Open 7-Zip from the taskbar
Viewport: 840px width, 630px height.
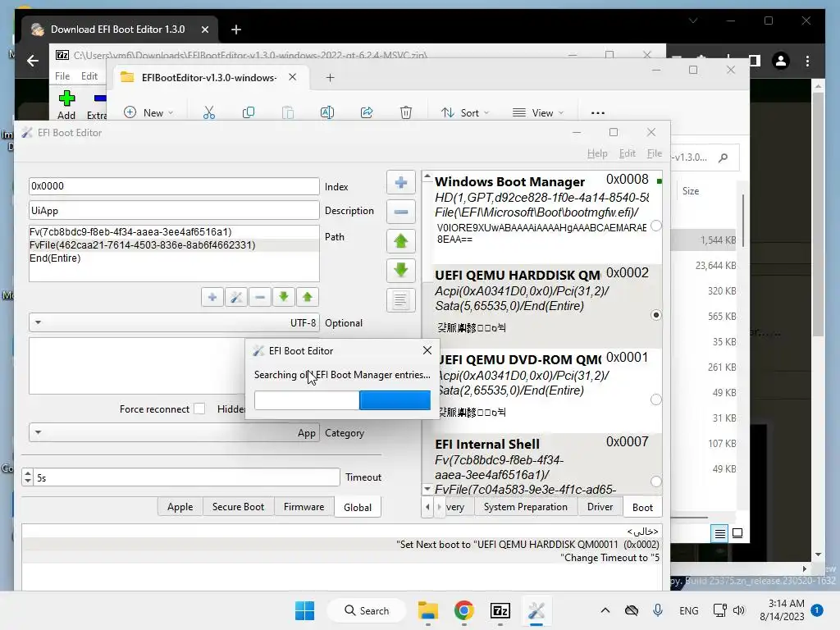pos(500,610)
